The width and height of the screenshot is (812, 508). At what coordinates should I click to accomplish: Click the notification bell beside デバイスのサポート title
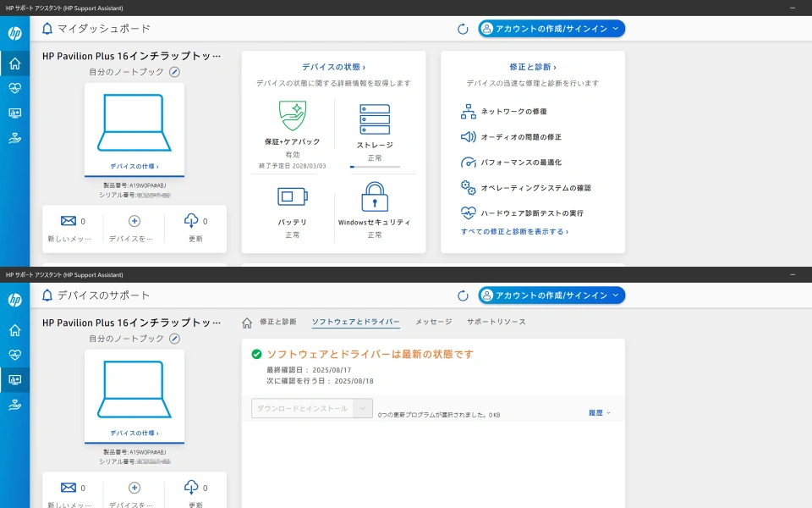coord(47,295)
